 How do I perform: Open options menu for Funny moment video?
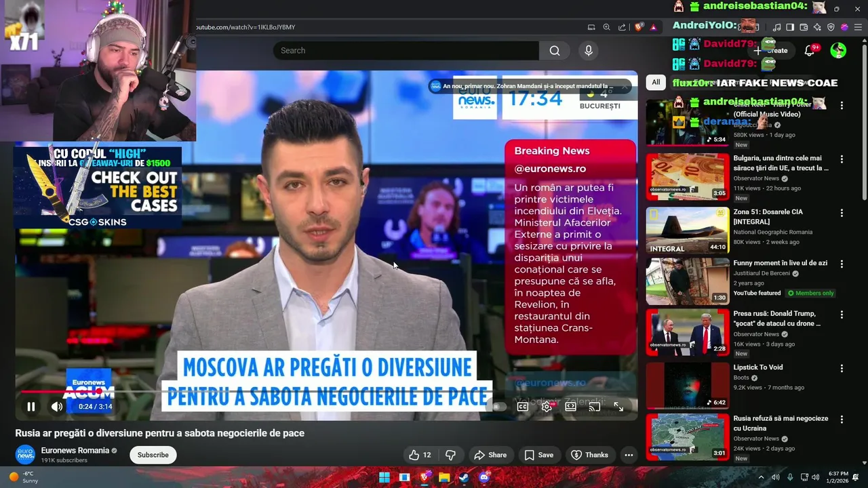[842, 264]
